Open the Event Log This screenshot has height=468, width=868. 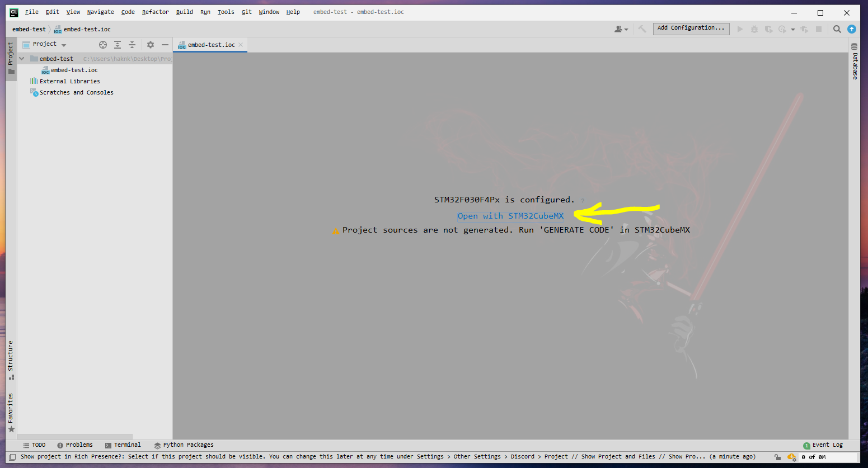(823, 445)
